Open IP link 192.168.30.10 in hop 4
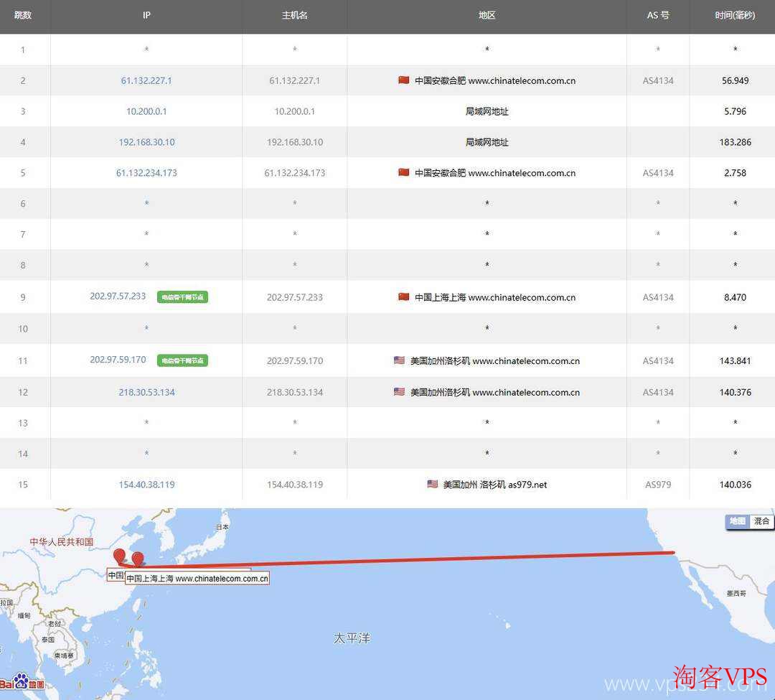This screenshot has height=700, width=775. click(147, 142)
